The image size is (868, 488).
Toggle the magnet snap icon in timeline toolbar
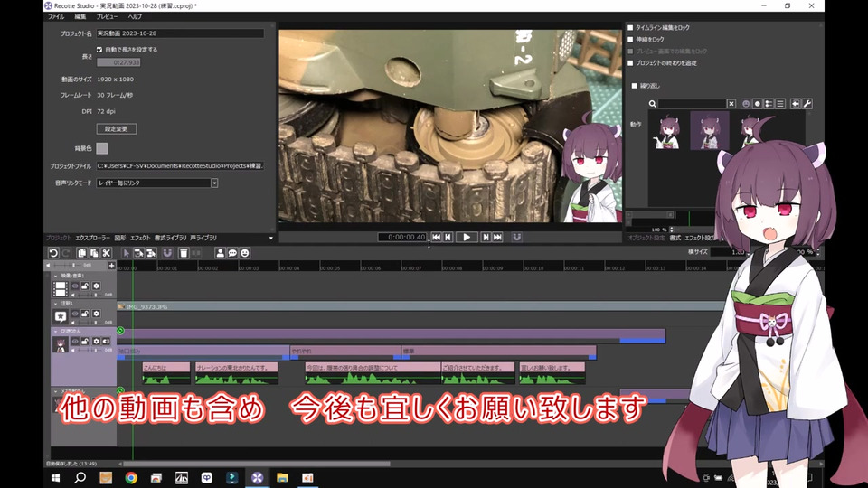pyautogui.click(x=167, y=253)
